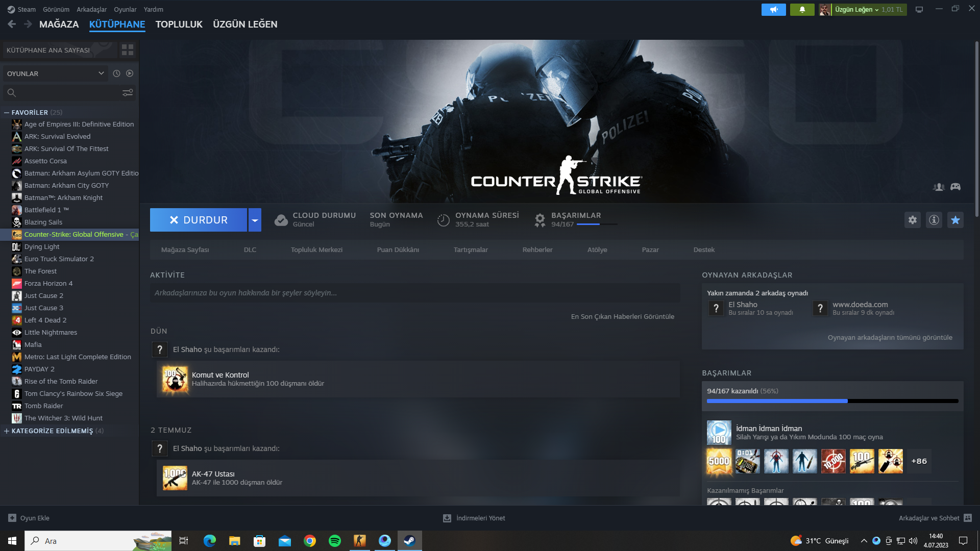Open the 10,000 red achievement badge

coord(834,461)
